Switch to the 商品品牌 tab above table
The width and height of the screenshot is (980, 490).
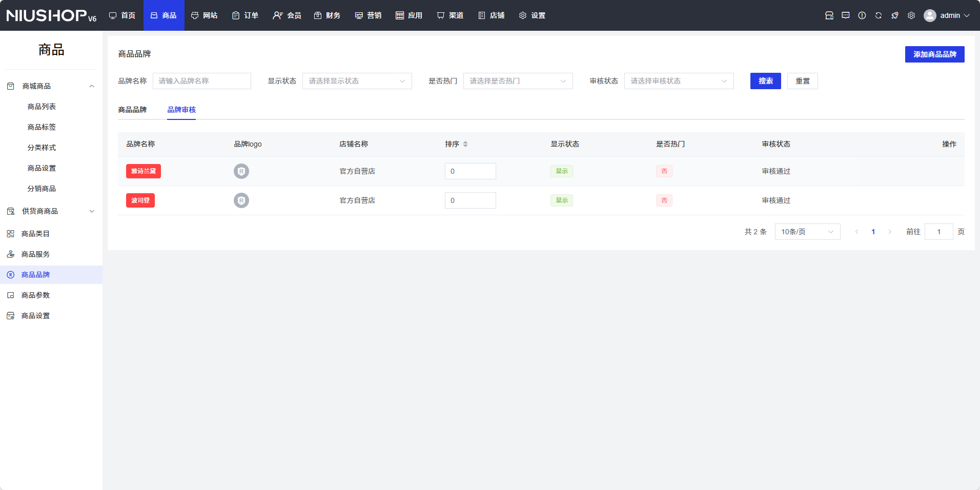(132, 110)
